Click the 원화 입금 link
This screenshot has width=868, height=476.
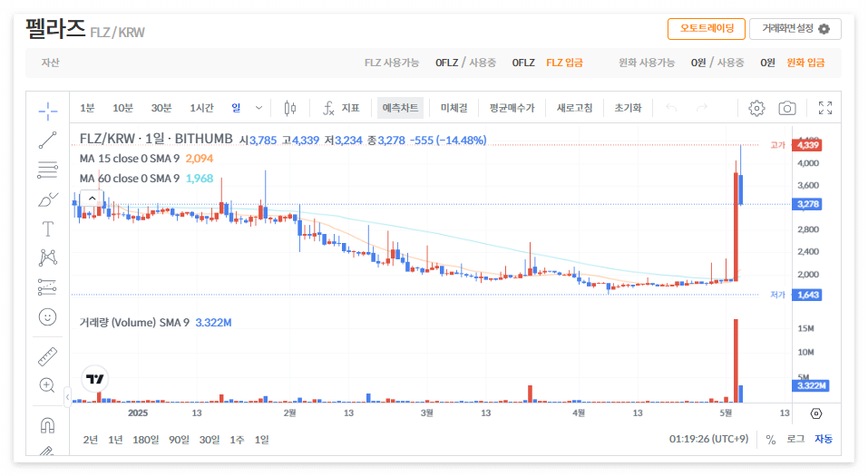pos(805,63)
